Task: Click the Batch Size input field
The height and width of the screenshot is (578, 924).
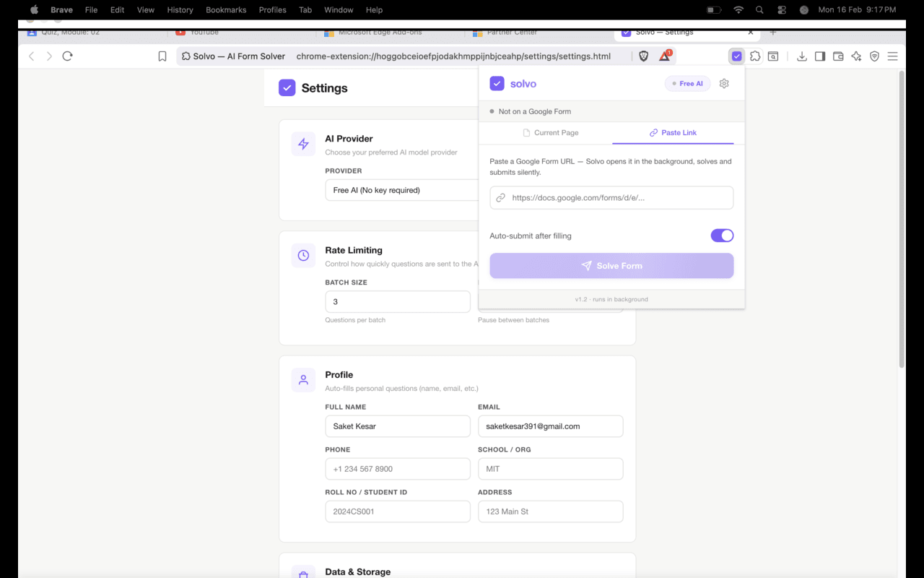Action: pos(398,301)
